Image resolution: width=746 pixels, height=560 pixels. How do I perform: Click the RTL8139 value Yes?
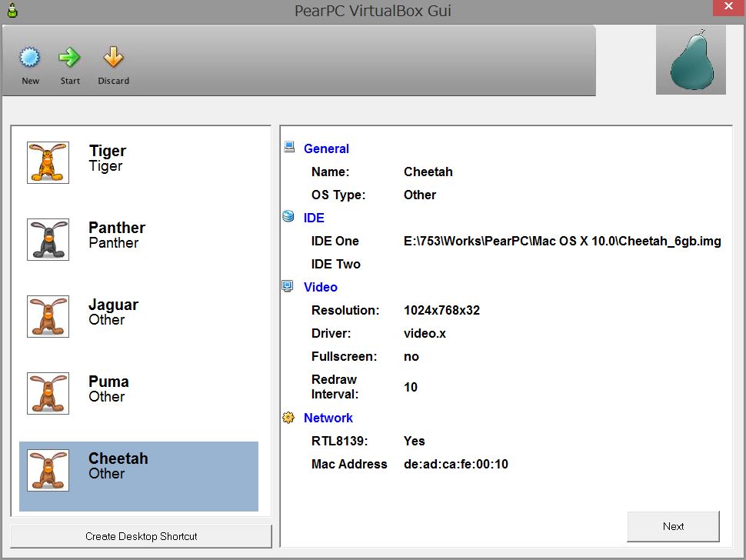[x=414, y=441]
